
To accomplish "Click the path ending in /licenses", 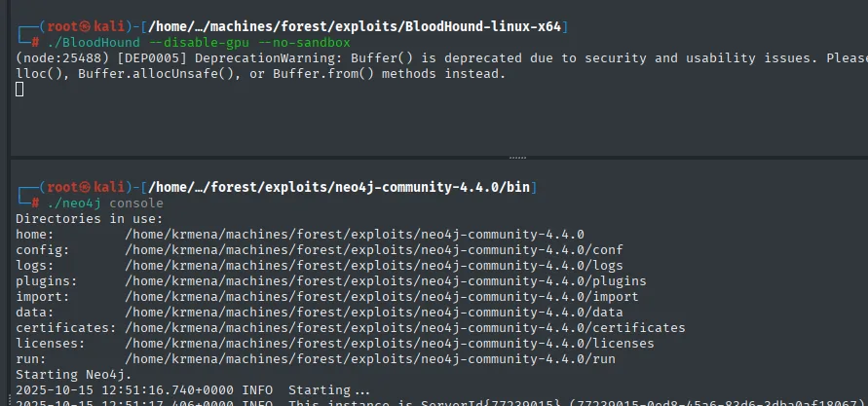I will click(389, 343).
